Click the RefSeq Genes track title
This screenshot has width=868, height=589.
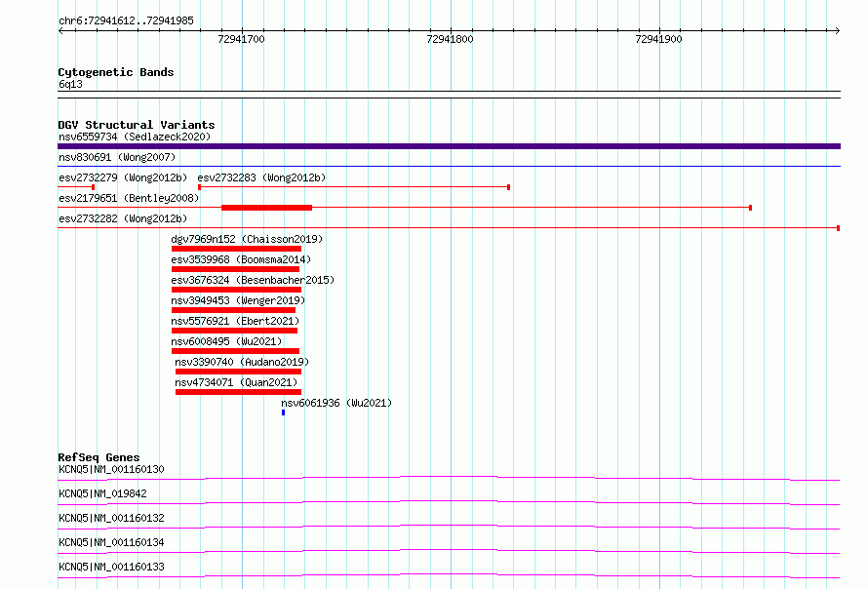pos(99,457)
